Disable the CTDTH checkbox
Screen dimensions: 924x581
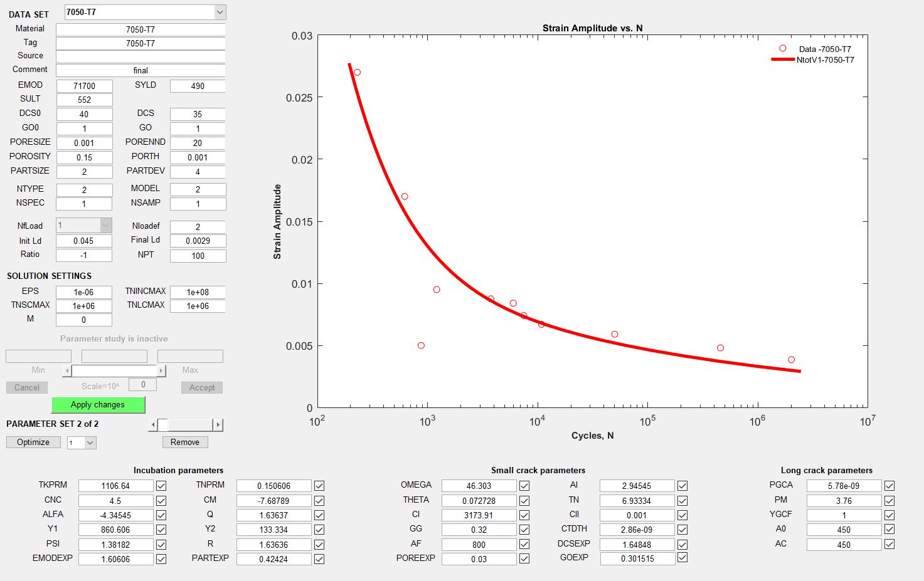coord(681,530)
